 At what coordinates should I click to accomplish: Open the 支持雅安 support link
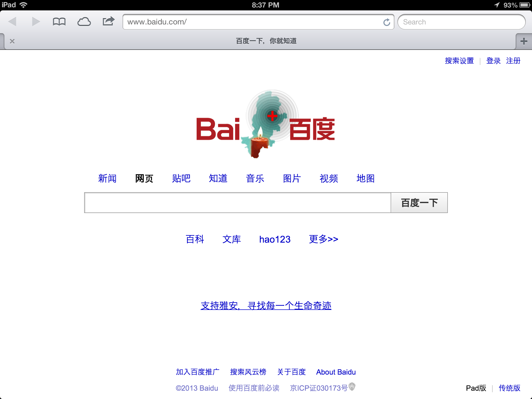266,305
